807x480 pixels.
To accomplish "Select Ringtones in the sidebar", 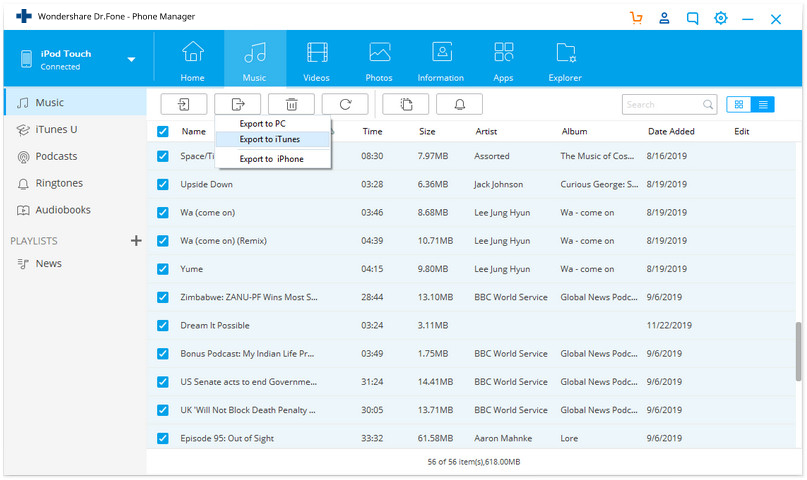I will tap(76, 183).
